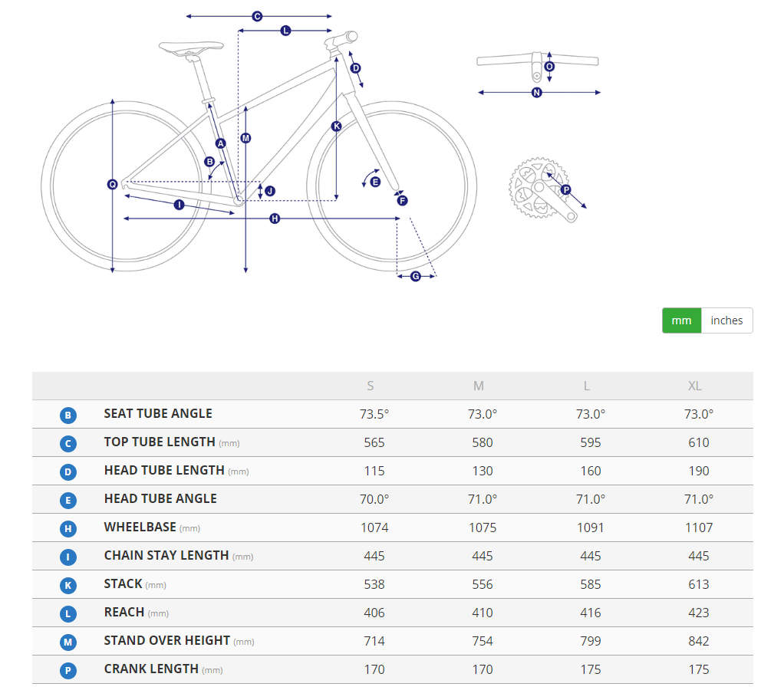
Task: Select the S size column header
Action: (x=371, y=386)
